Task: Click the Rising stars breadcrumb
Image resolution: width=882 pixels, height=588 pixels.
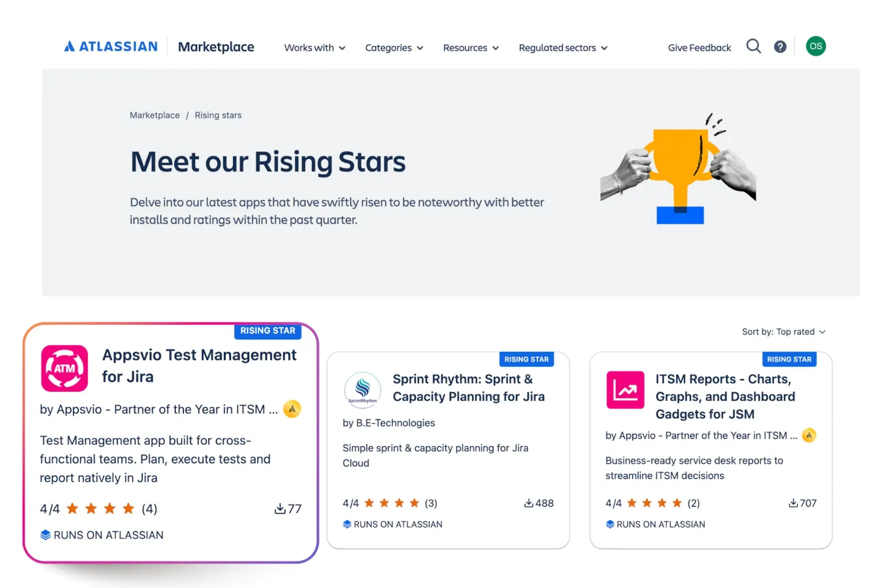Action: tap(218, 115)
